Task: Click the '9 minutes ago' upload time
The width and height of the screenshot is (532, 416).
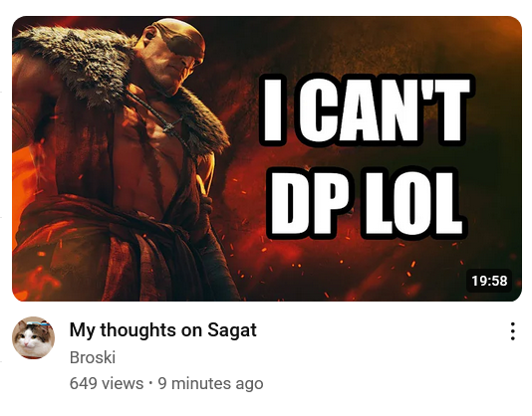Action: coord(210,383)
